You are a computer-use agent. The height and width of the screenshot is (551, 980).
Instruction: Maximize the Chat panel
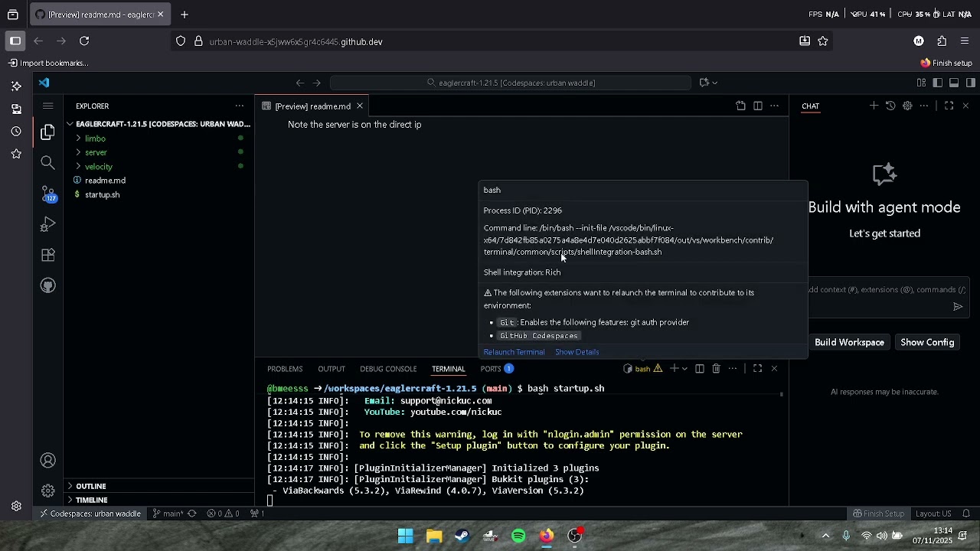pyautogui.click(x=949, y=106)
